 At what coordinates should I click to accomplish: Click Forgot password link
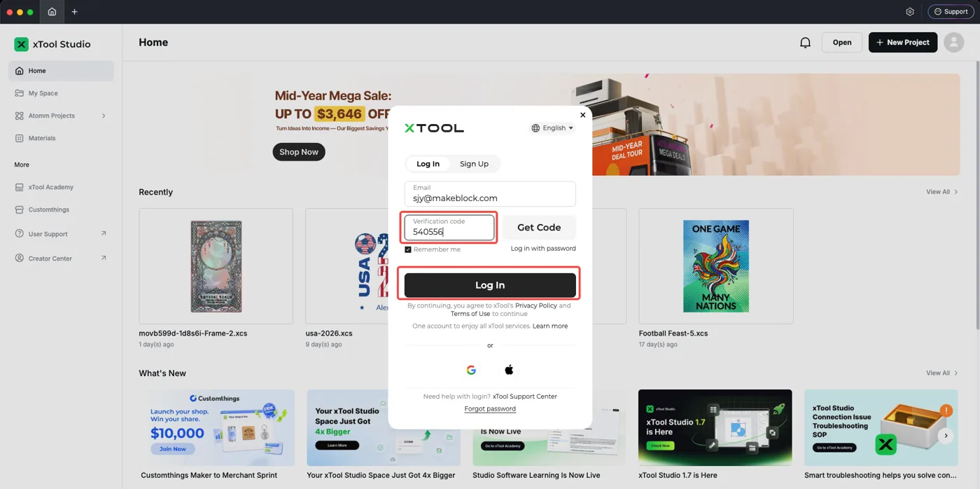pos(490,409)
